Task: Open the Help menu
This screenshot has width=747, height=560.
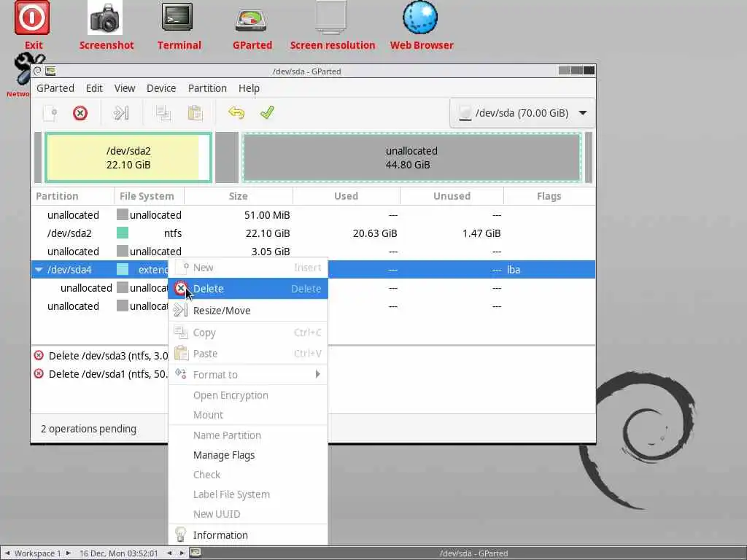Action: [x=249, y=88]
